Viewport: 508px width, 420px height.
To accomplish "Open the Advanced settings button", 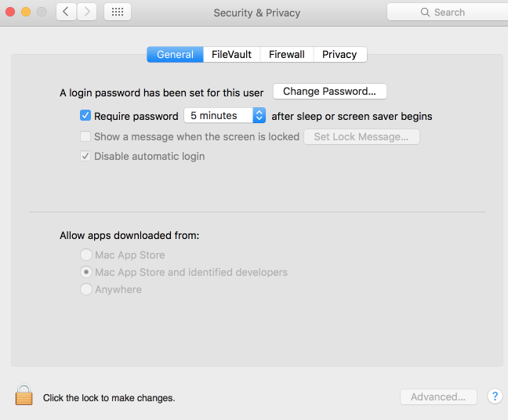I will tap(438, 396).
